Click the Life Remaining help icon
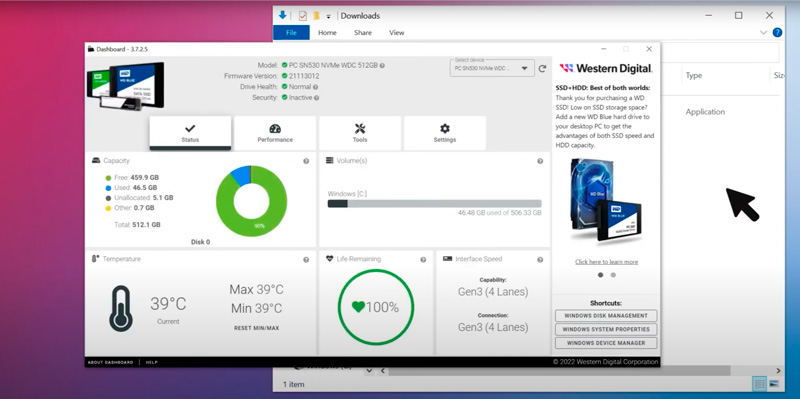 coord(423,260)
